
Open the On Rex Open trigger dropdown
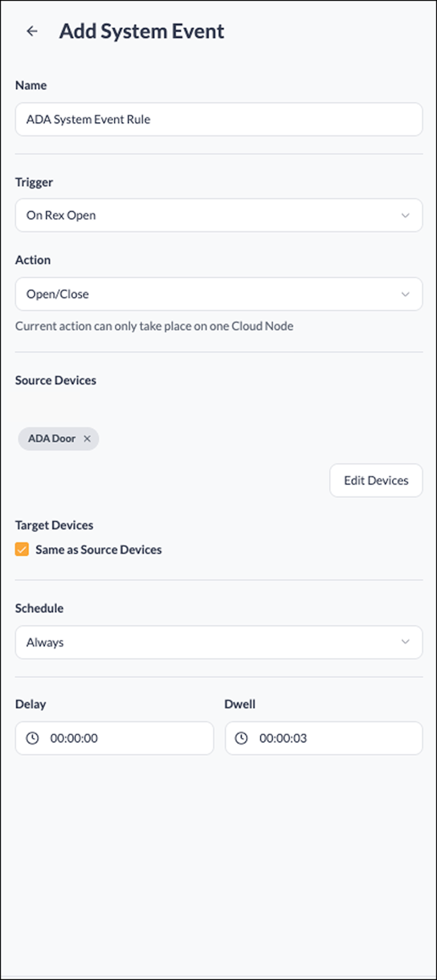pos(208,216)
